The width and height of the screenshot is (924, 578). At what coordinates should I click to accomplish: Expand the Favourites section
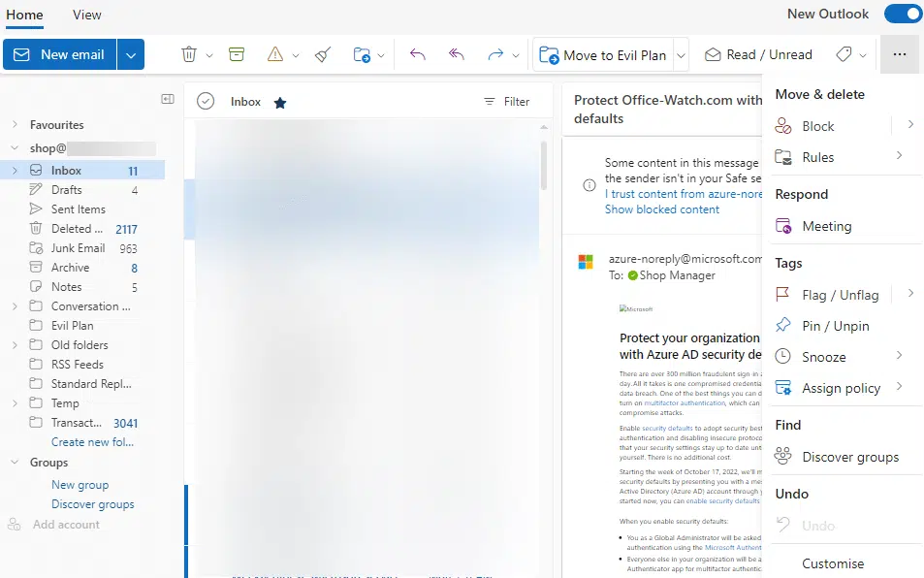click(x=15, y=125)
